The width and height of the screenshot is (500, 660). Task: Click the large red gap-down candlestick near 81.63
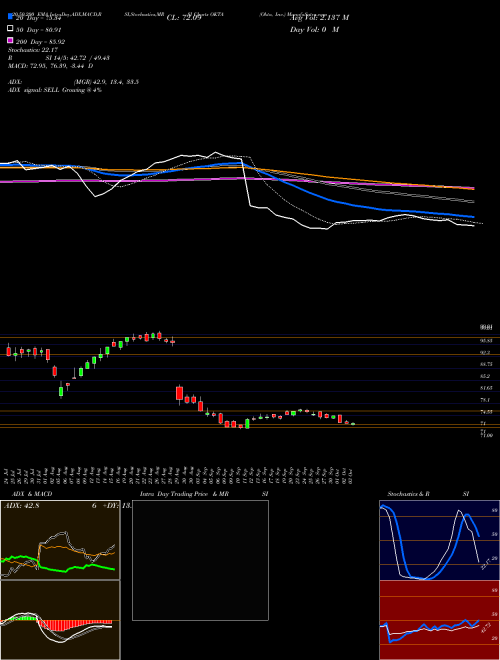tap(180, 394)
